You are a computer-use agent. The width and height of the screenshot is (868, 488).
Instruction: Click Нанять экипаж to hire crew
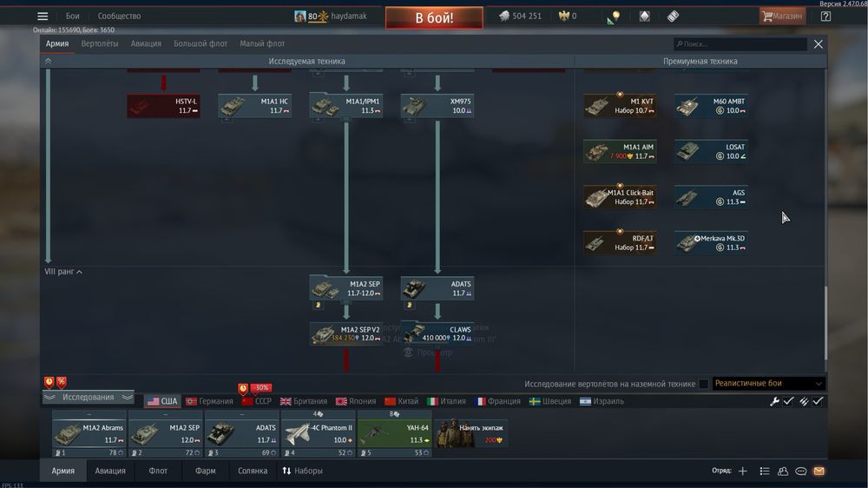pos(470,433)
